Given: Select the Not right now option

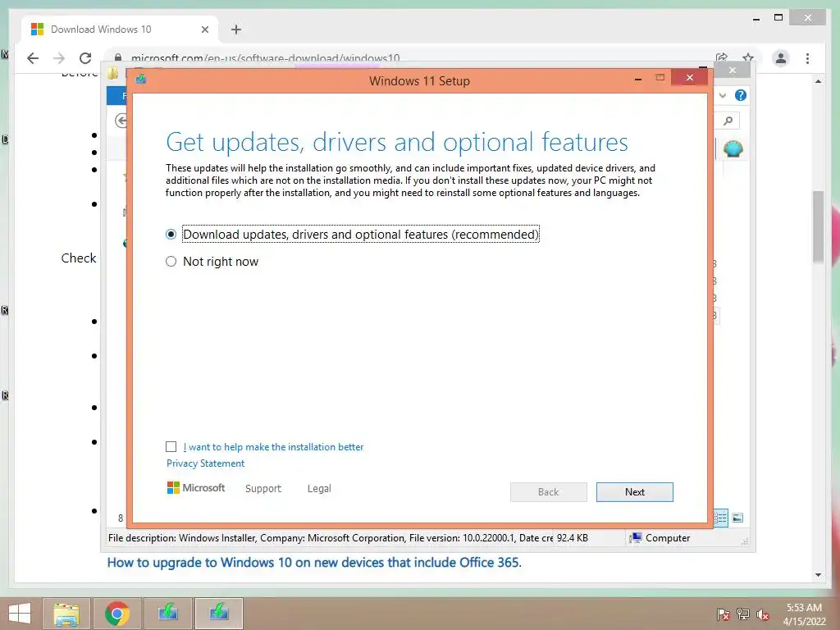Looking at the screenshot, I should coord(212,262).
